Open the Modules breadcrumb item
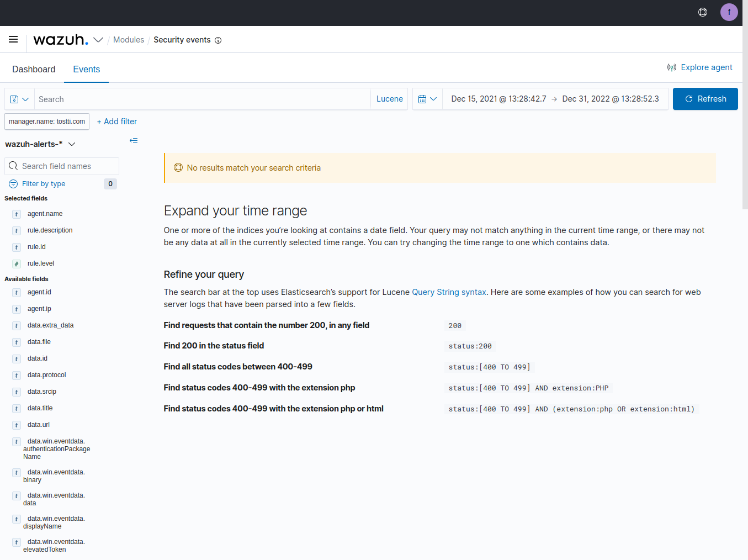748x560 pixels. click(x=128, y=40)
